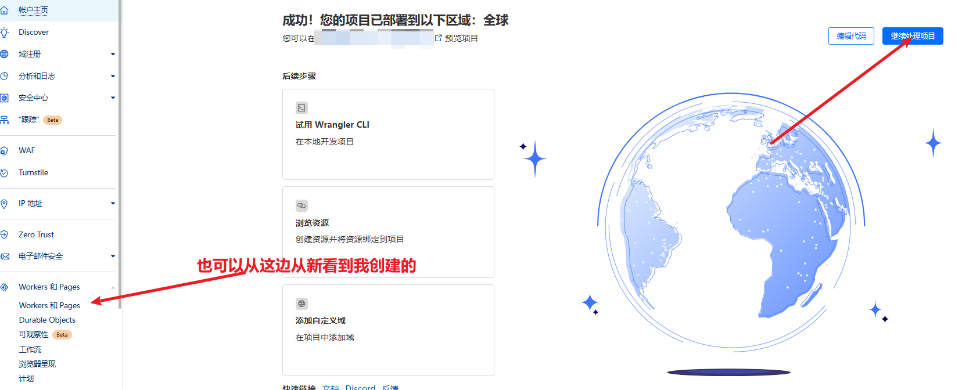Click the sidebar vertical scrollbar
The width and height of the screenshot is (980, 390).
click(x=120, y=154)
